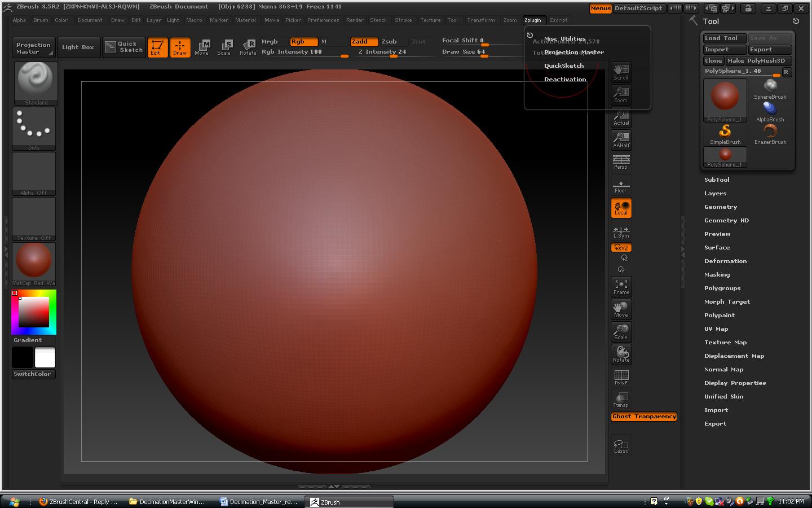The width and height of the screenshot is (812, 508).
Task: Expand the Geometry HD section
Action: click(726, 220)
